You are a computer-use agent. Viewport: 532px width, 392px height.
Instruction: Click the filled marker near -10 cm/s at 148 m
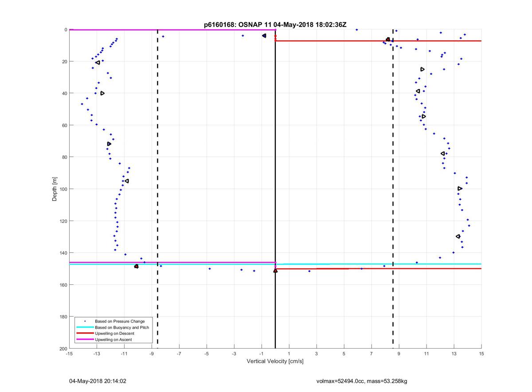coord(136,266)
